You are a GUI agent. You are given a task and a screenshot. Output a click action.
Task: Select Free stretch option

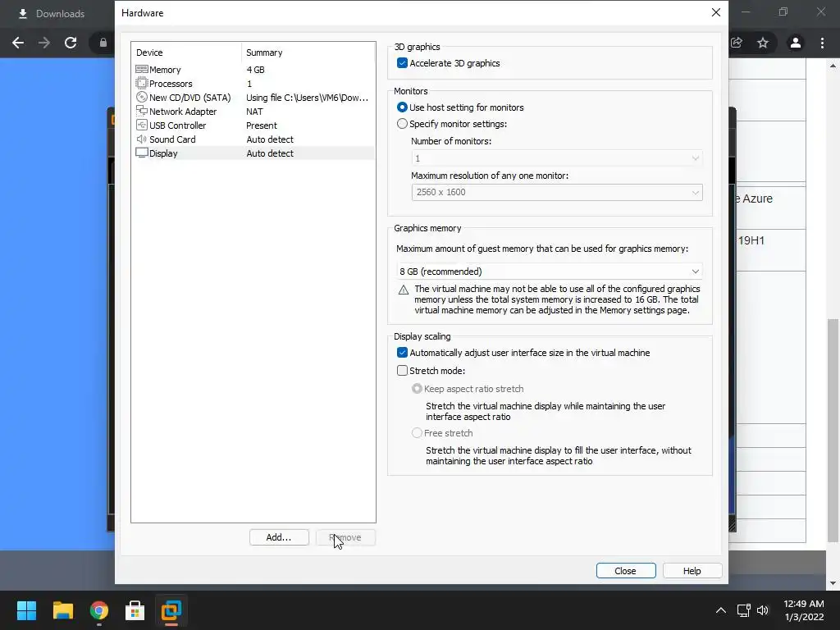[x=417, y=433]
